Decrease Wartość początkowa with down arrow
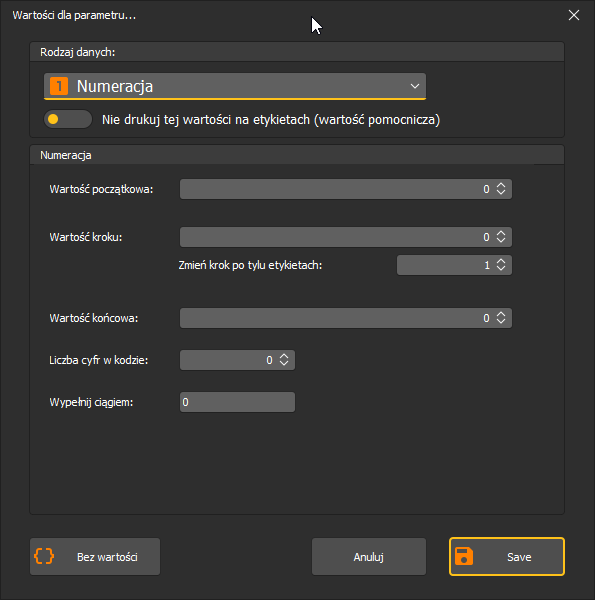This screenshot has height=600, width=595. click(501, 192)
